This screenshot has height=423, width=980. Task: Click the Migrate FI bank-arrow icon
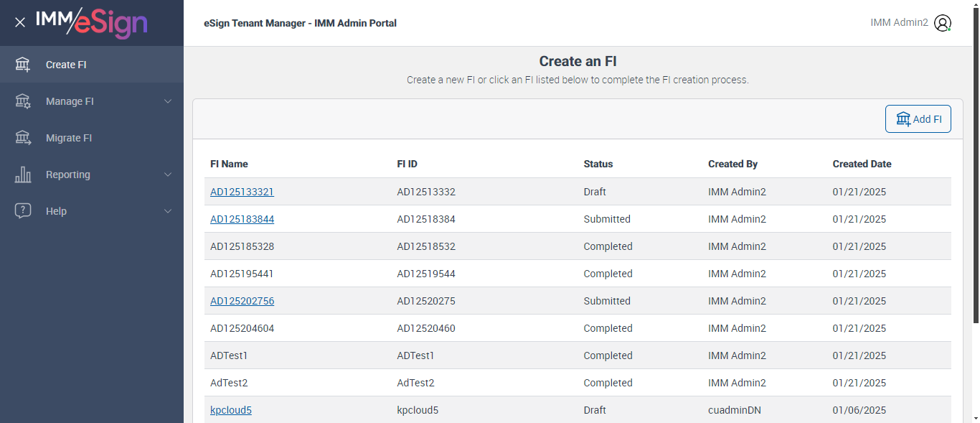[23, 138]
